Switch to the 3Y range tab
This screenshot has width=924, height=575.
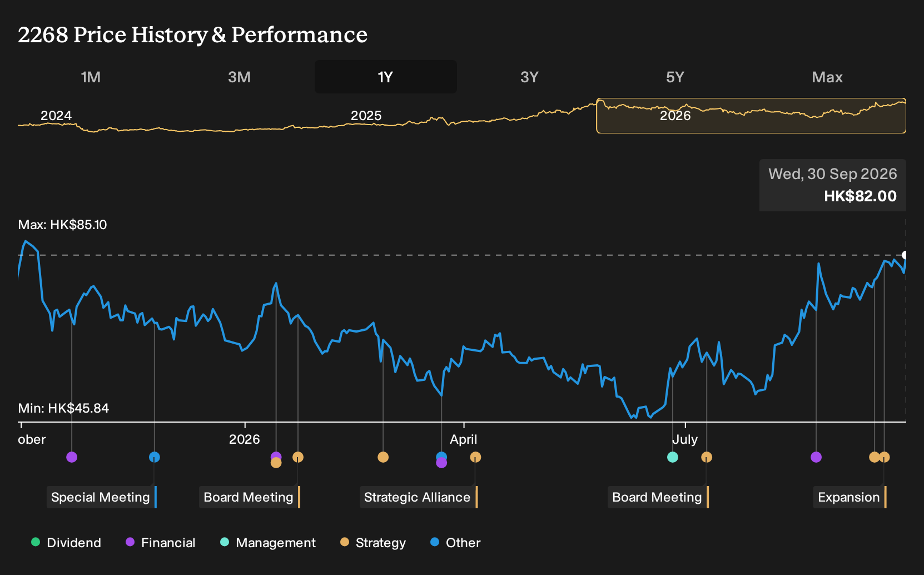click(x=529, y=77)
